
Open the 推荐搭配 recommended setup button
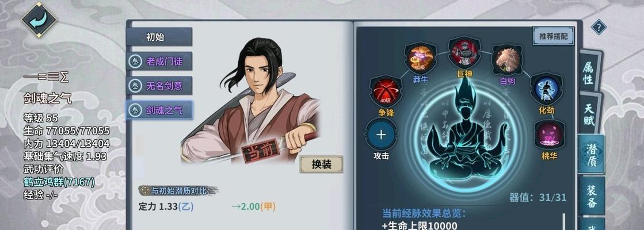click(553, 36)
